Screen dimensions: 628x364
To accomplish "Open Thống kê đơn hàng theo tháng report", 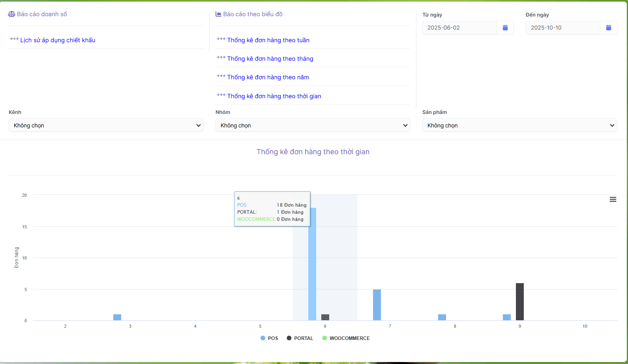I will click(x=270, y=59).
